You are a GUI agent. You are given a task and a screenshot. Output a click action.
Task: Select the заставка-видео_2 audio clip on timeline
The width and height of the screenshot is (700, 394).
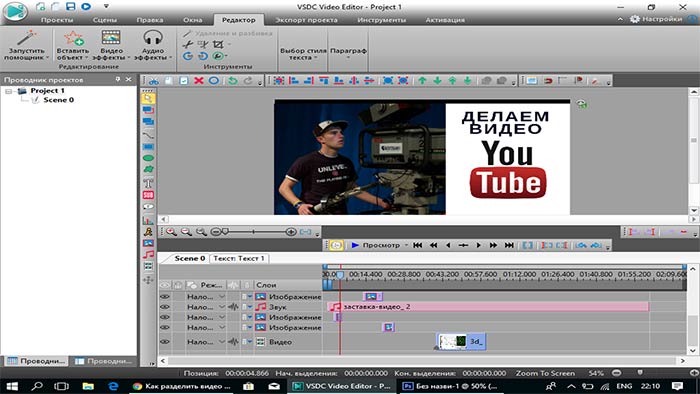point(488,307)
